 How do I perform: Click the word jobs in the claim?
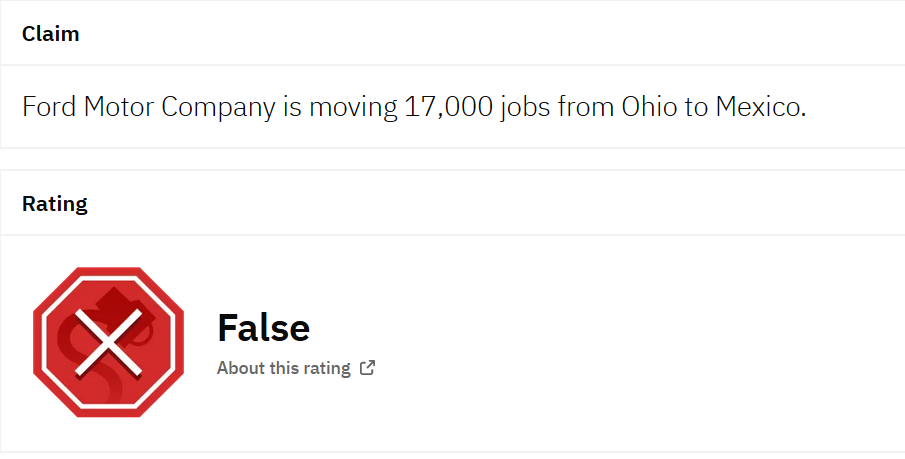click(x=525, y=107)
